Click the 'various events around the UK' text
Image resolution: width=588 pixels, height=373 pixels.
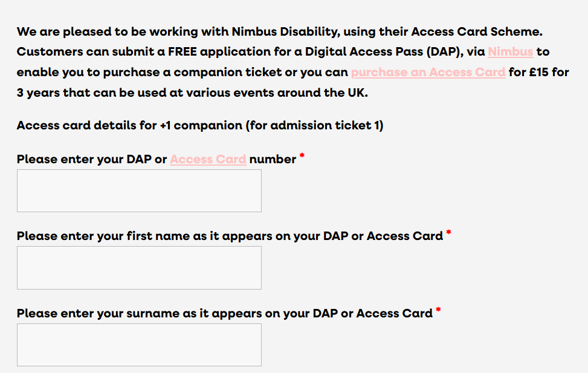[x=279, y=94]
